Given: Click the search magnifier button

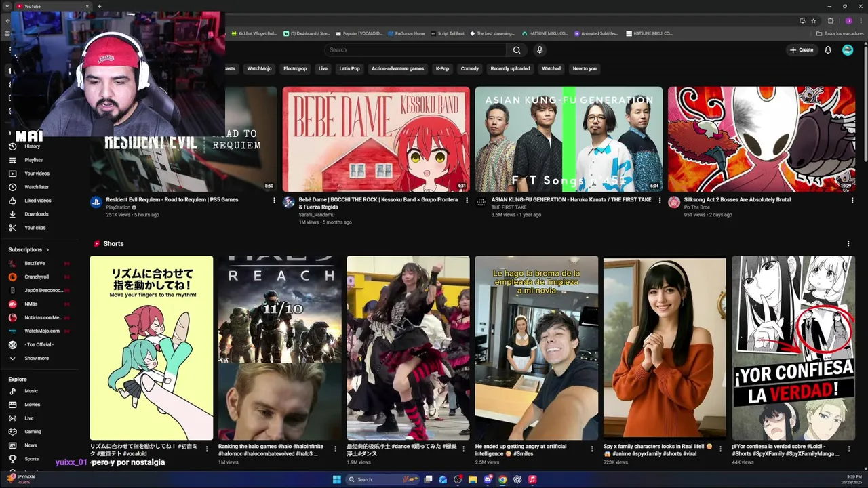Looking at the screenshot, I should pos(517,50).
